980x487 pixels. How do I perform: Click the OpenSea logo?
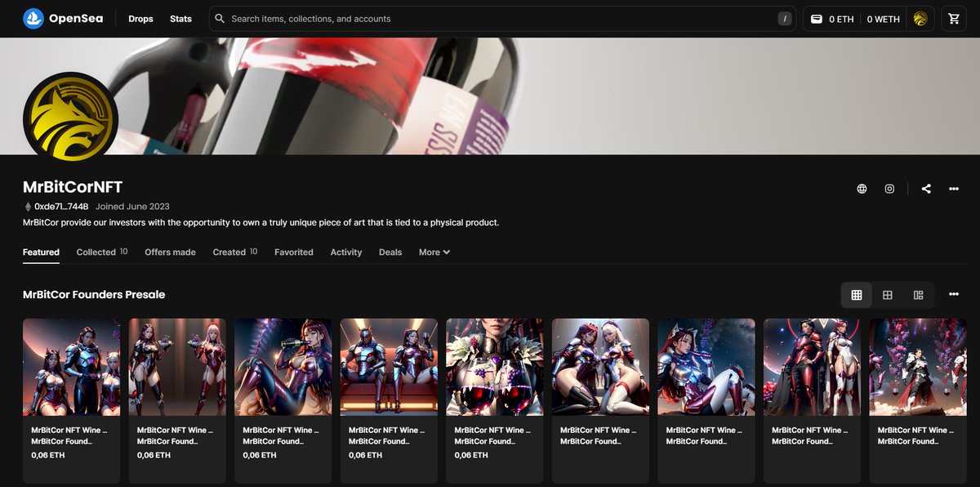pyautogui.click(x=63, y=18)
